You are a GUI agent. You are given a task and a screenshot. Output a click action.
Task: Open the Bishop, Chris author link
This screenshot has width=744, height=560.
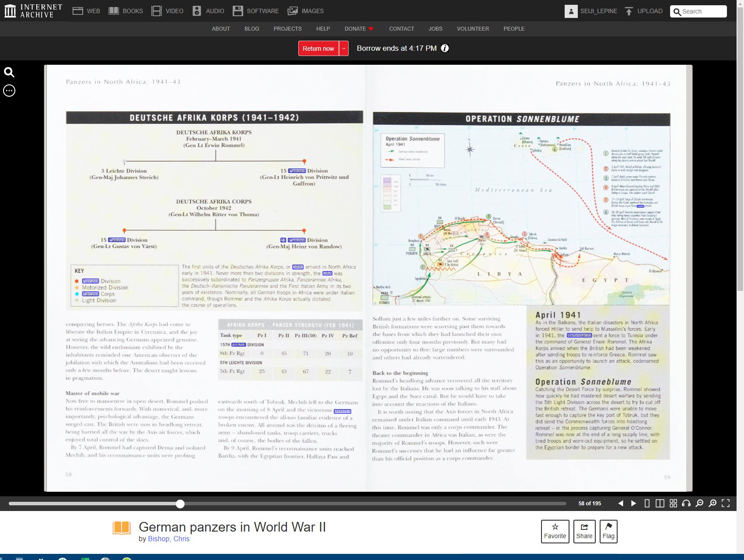tap(168, 539)
